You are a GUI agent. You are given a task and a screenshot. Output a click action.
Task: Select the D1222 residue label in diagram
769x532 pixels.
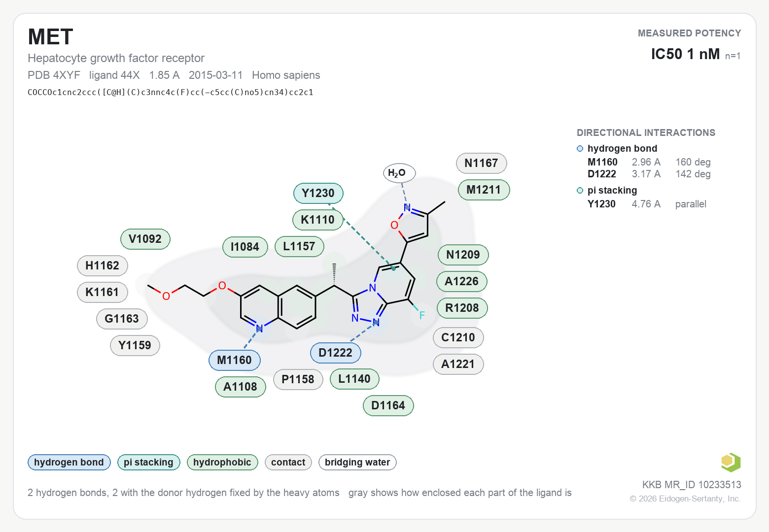coord(336,353)
